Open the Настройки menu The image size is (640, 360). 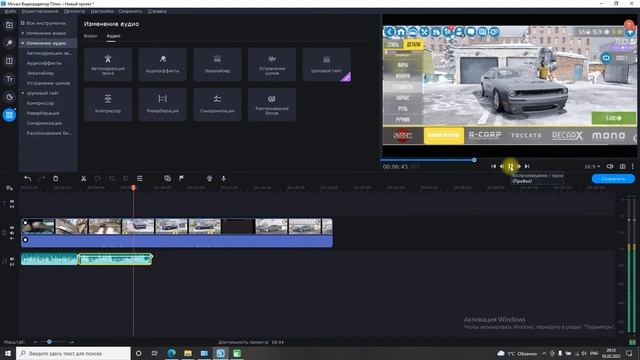coord(102,11)
